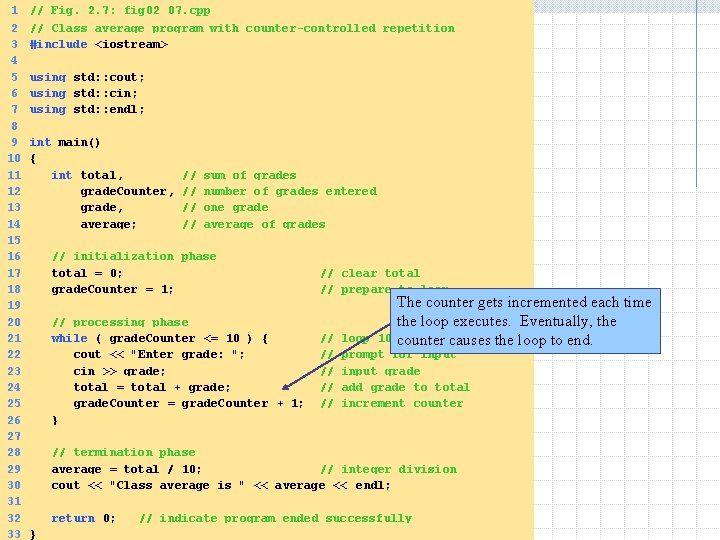Click the '#include <iostream>' line

(99, 44)
